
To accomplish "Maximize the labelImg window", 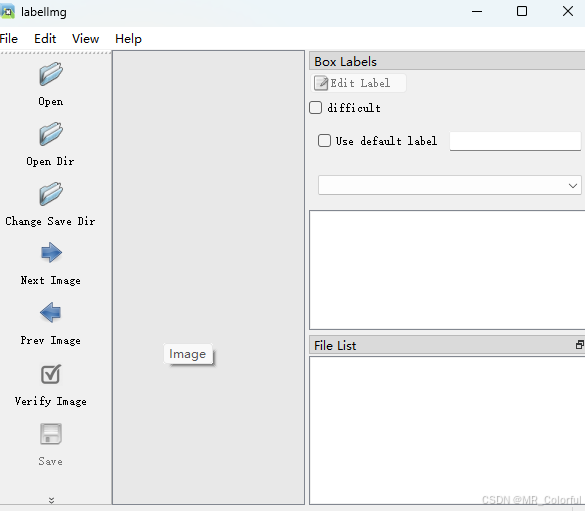I will coord(522,12).
